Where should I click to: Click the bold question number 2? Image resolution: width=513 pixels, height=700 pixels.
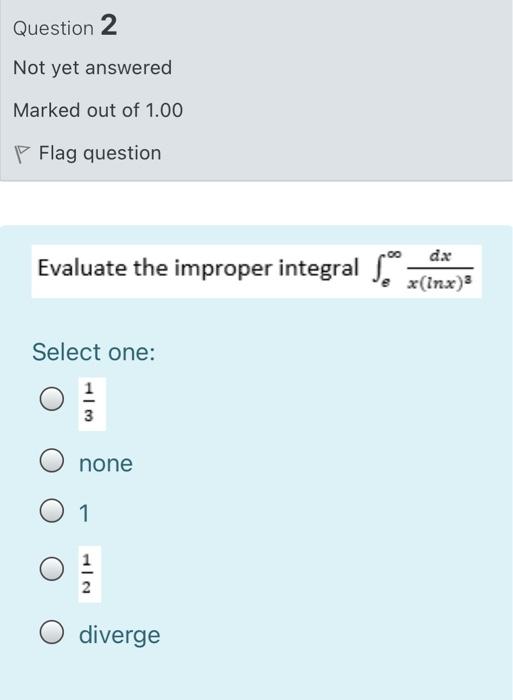tap(109, 25)
